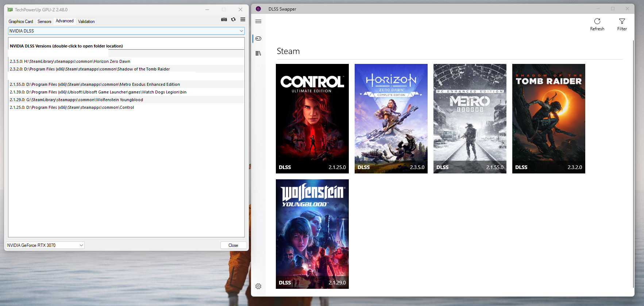Close the GPU-Z window
This screenshot has height=306, width=644.
point(240,9)
